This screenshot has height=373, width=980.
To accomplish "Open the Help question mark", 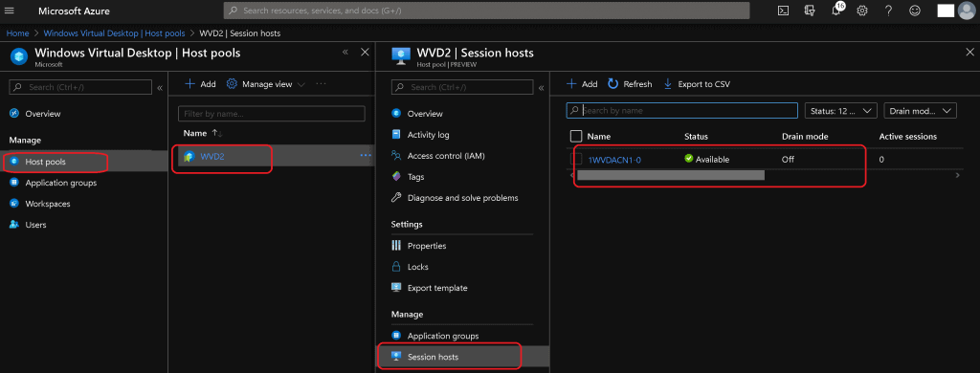I will [x=889, y=11].
